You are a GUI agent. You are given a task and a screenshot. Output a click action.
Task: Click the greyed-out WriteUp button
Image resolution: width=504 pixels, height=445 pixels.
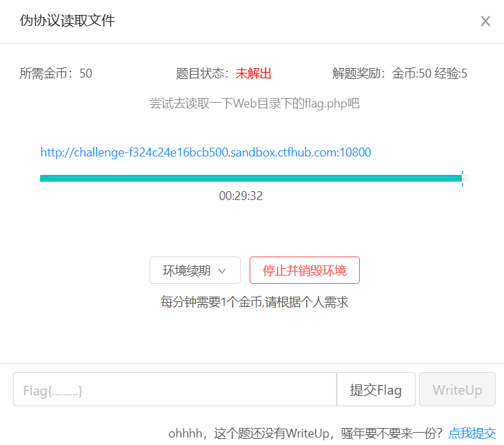(457, 390)
